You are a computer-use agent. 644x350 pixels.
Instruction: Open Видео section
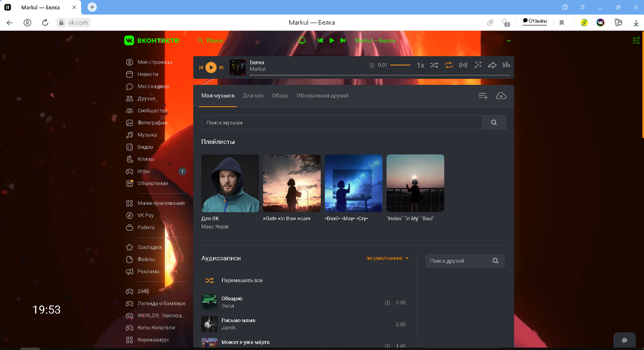[x=140, y=147]
